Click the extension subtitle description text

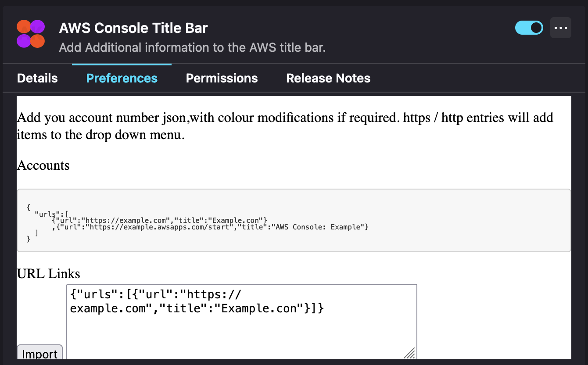pyautogui.click(x=193, y=47)
